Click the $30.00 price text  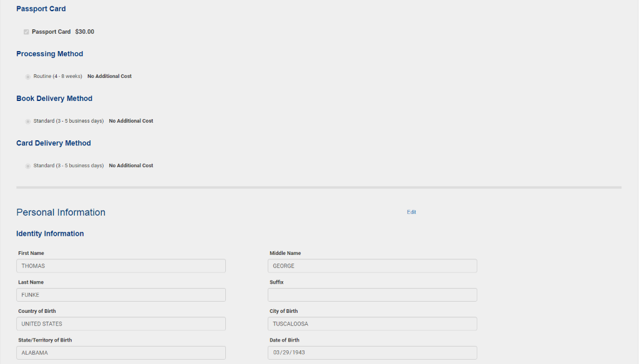point(85,32)
